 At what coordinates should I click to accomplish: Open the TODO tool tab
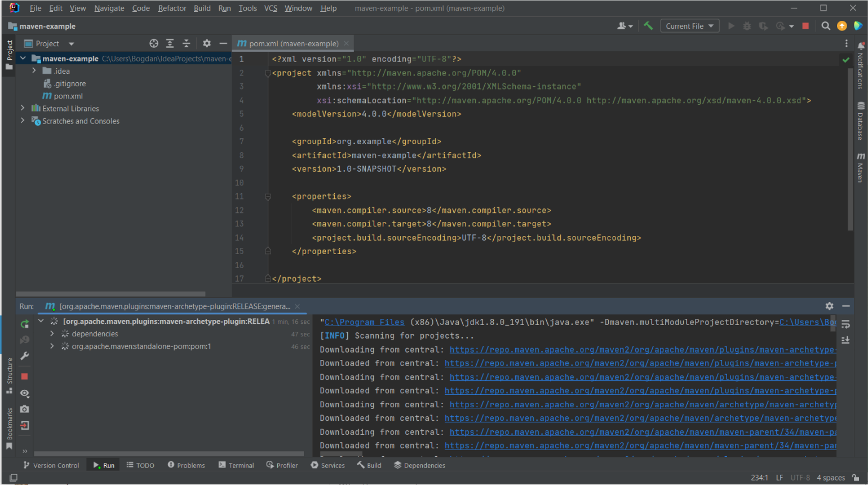pos(140,465)
